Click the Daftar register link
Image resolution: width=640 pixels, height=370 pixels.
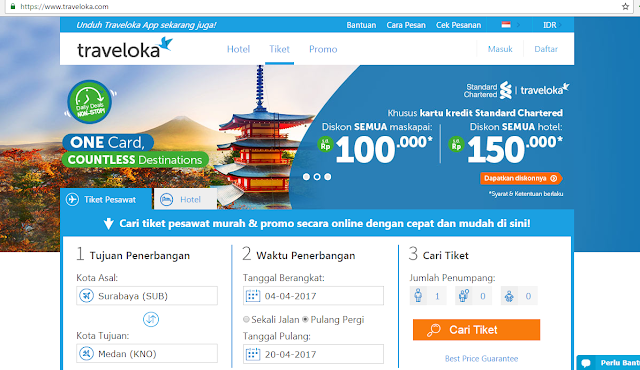click(x=546, y=49)
